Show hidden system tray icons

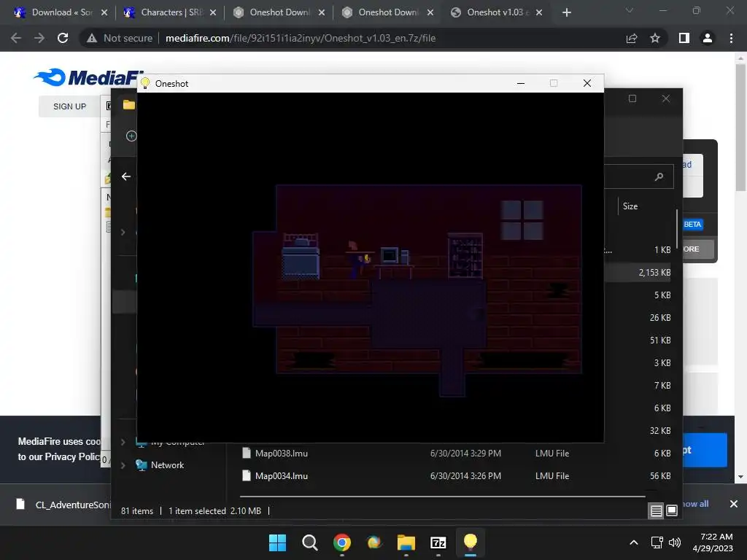coord(634,542)
